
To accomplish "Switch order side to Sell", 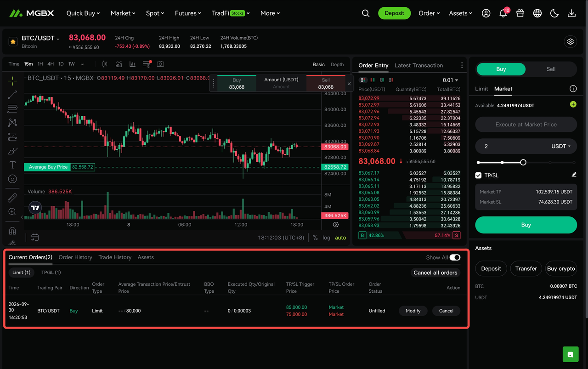I will [551, 69].
